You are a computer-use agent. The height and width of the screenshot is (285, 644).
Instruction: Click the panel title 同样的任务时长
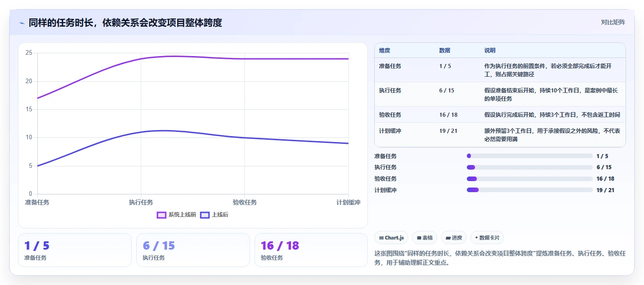(125, 23)
